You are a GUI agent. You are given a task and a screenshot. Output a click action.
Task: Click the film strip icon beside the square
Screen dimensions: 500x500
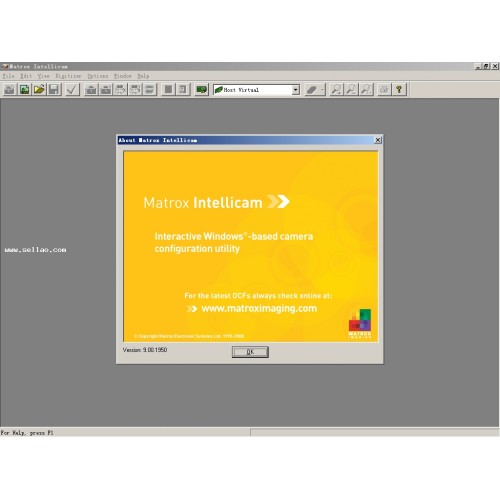(183, 89)
